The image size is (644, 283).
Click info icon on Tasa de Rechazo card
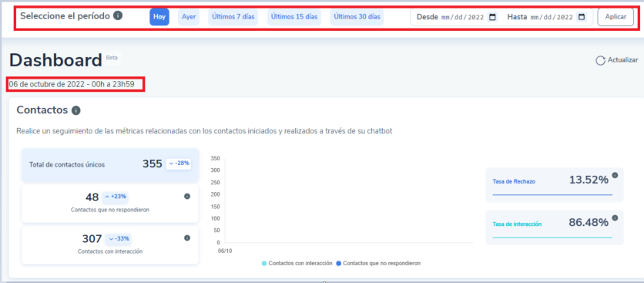(x=615, y=175)
